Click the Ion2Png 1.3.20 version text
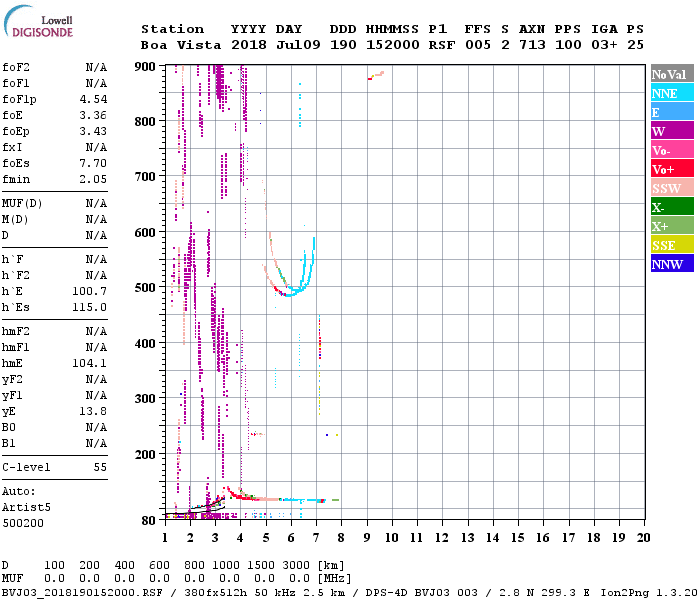Viewport: 700px width, 600px height. [x=649, y=593]
